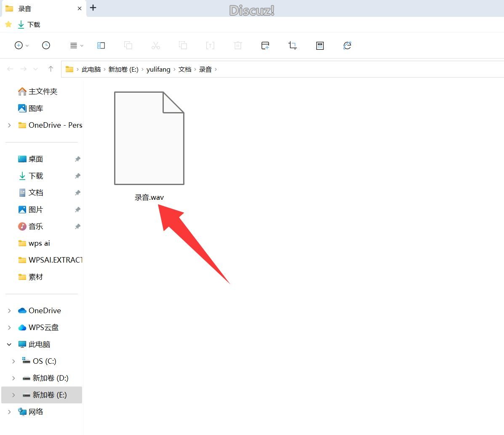Click yulifang in the address breadcrumb
The width and height of the screenshot is (504, 435).
pos(158,70)
